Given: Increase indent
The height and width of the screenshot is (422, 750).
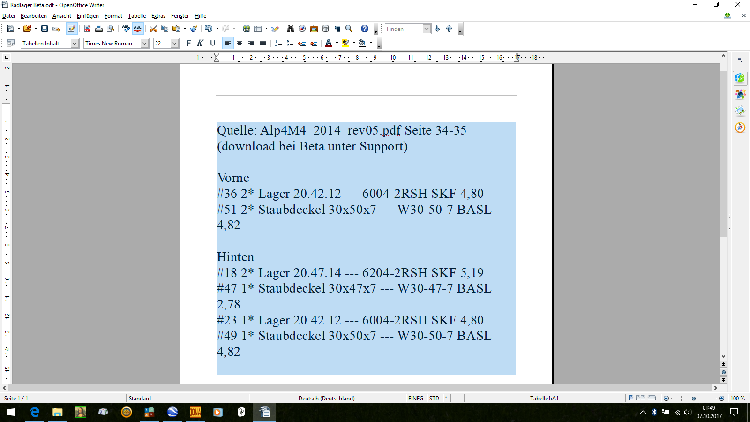Looking at the screenshot, I should pos(313,43).
